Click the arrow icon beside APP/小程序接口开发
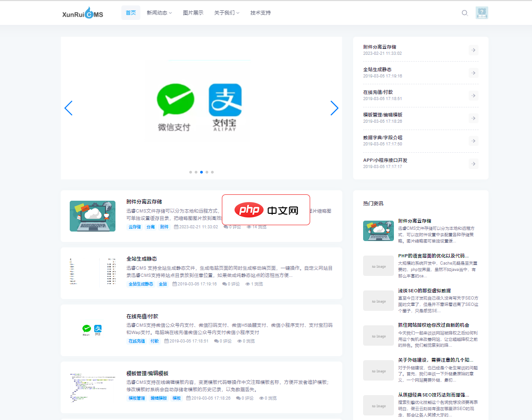The image size is (532, 420). coord(473,163)
